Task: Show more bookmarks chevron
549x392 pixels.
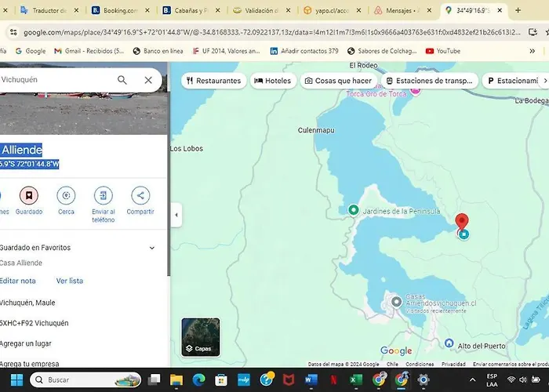Action: pos(533,51)
